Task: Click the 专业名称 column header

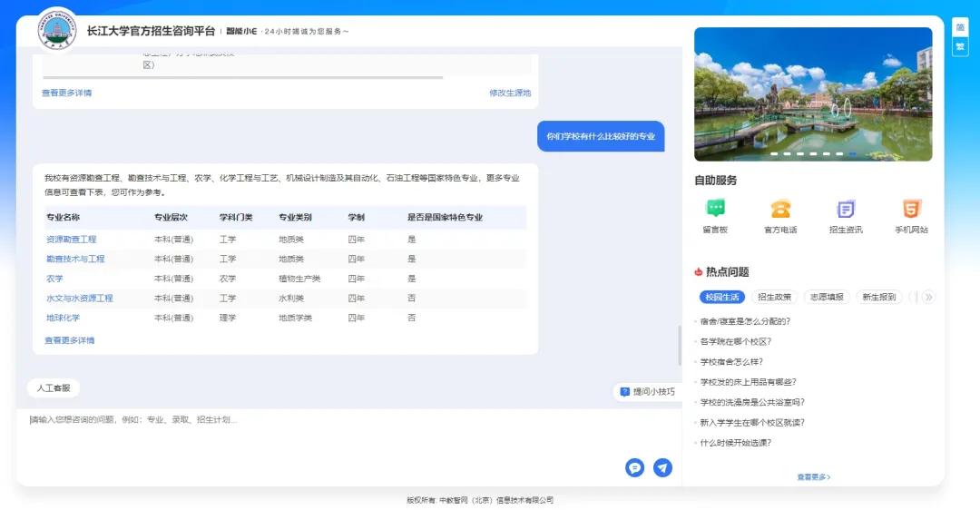Action: [x=64, y=218]
